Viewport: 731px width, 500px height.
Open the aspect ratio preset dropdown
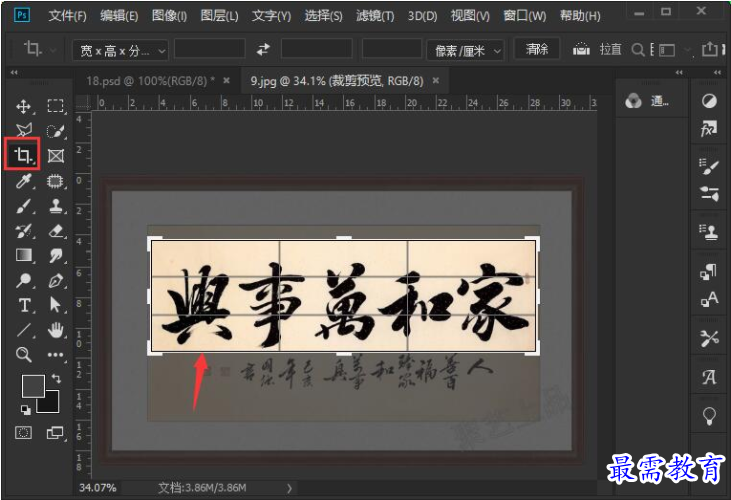(x=120, y=50)
